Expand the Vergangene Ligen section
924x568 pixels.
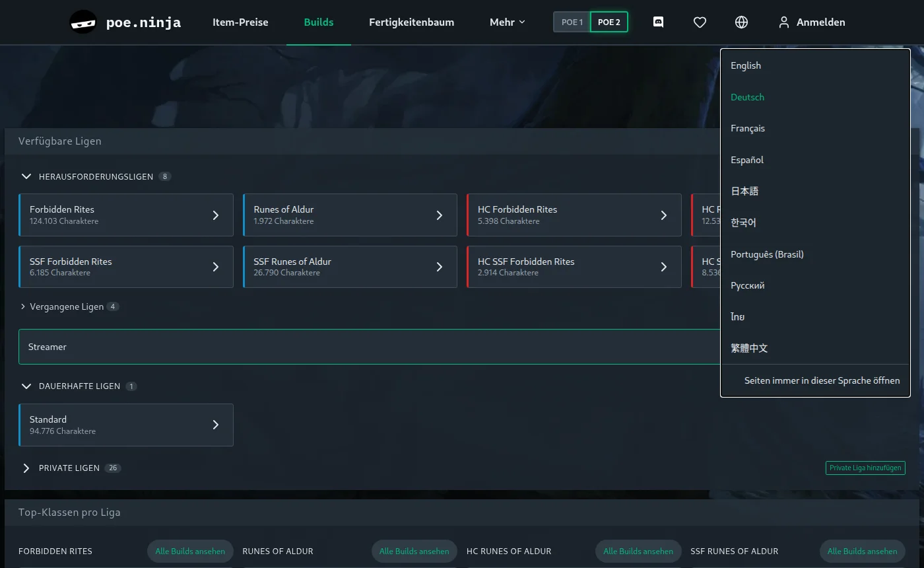(23, 306)
